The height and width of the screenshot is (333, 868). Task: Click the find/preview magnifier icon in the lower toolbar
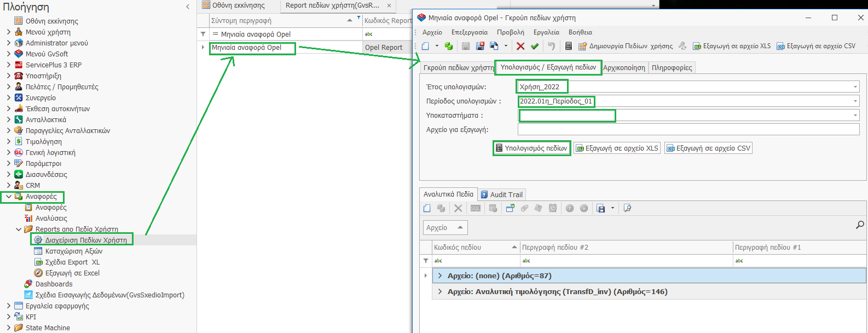click(x=627, y=208)
